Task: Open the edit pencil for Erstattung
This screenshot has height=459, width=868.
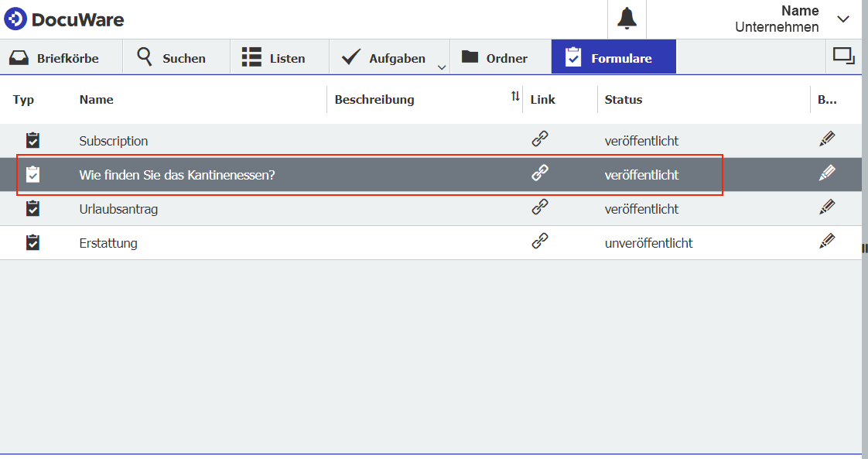Action: [827, 241]
